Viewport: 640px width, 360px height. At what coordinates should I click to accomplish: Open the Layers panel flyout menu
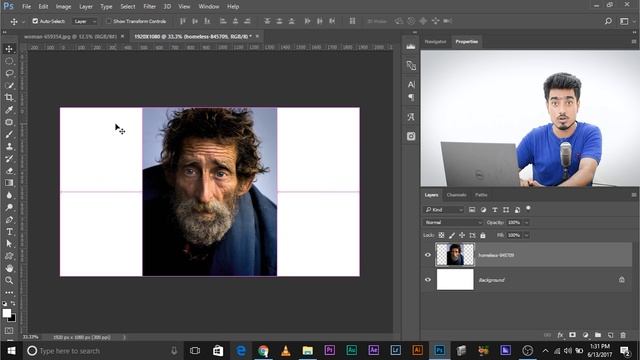(x=634, y=195)
